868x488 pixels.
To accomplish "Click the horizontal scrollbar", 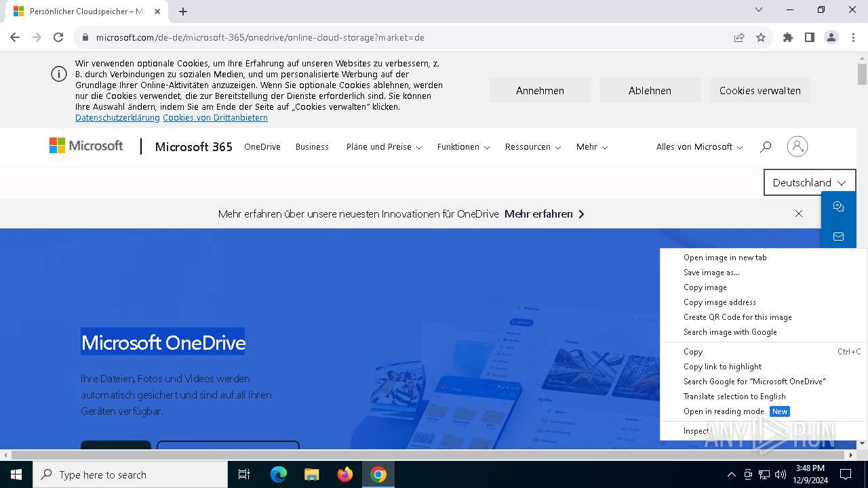I will [x=427, y=455].
